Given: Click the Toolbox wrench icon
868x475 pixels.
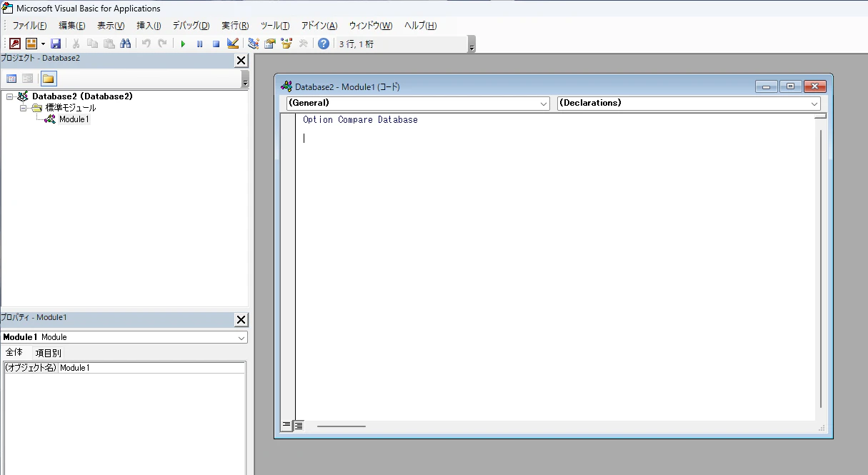Looking at the screenshot, I should click(x=303, y=44).
